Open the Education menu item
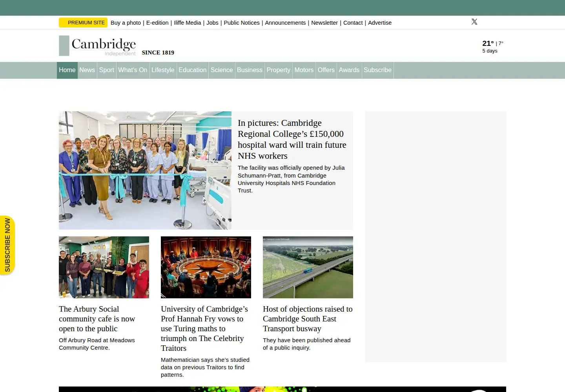 pos(192,70)
